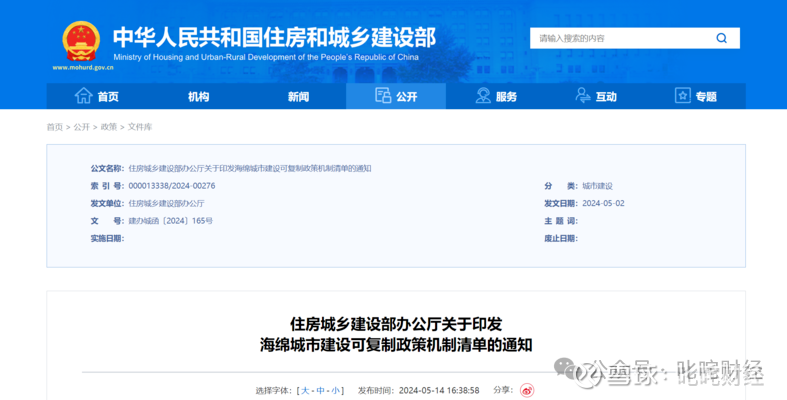
Task: Focus the search input field
Action: 634,38
